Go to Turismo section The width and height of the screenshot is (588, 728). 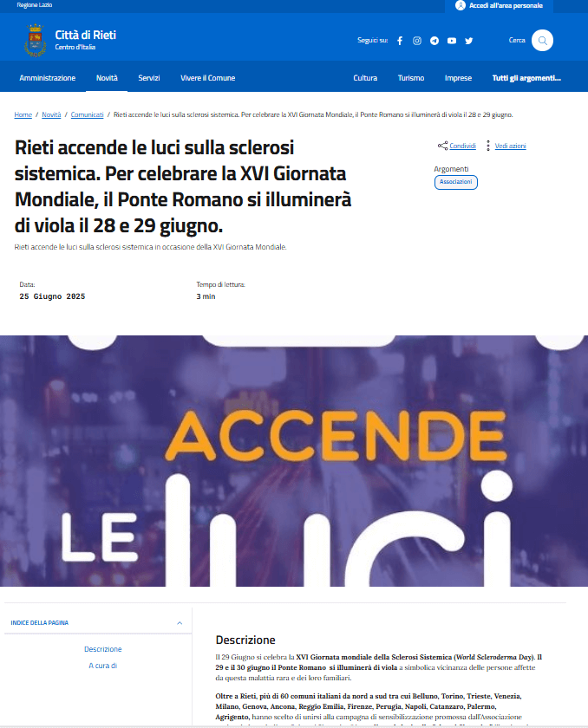click(411, 78)
